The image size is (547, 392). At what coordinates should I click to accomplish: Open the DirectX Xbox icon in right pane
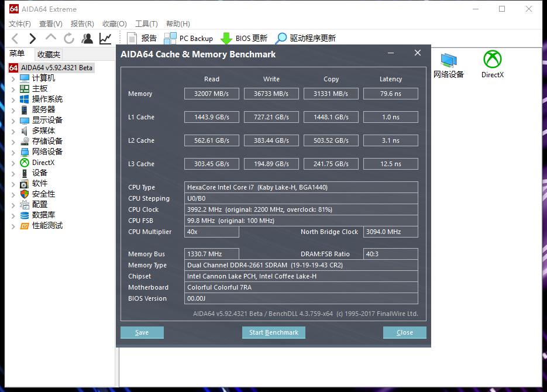pos(492,59)
